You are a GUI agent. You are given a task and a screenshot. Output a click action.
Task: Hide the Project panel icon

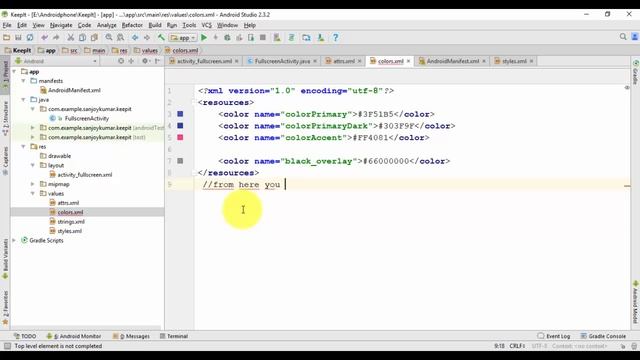(157, 61)
